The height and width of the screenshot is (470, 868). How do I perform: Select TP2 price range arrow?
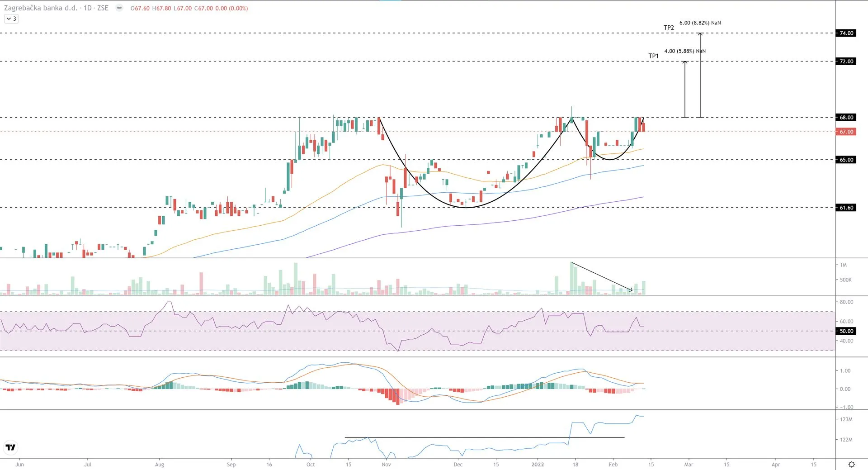pyautogui.click(x=700, y=75)
